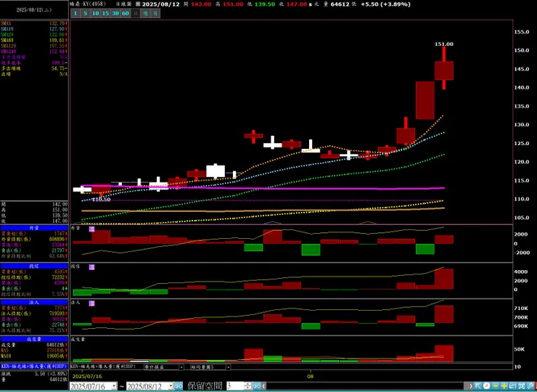Screen dimensions: 537x392
Task: Click the SMA60 value 109.61 row
Action: 34,40
